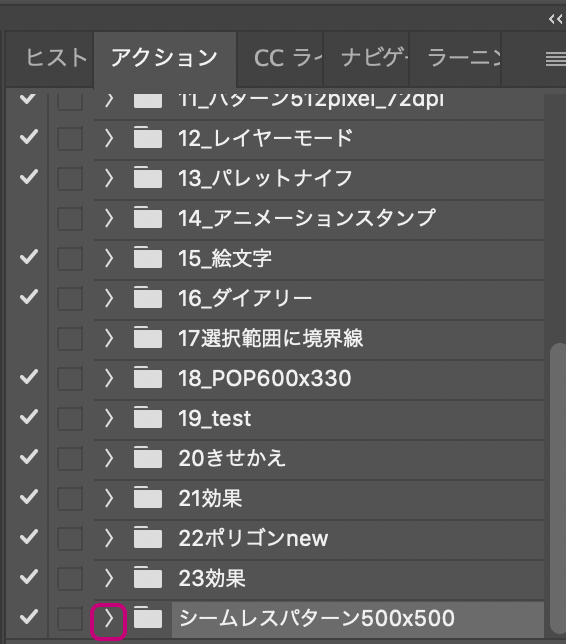Open the CC ライブラリ tab
Image resolution: width=566 pixels, height=644 pixels.
point(281,58)
